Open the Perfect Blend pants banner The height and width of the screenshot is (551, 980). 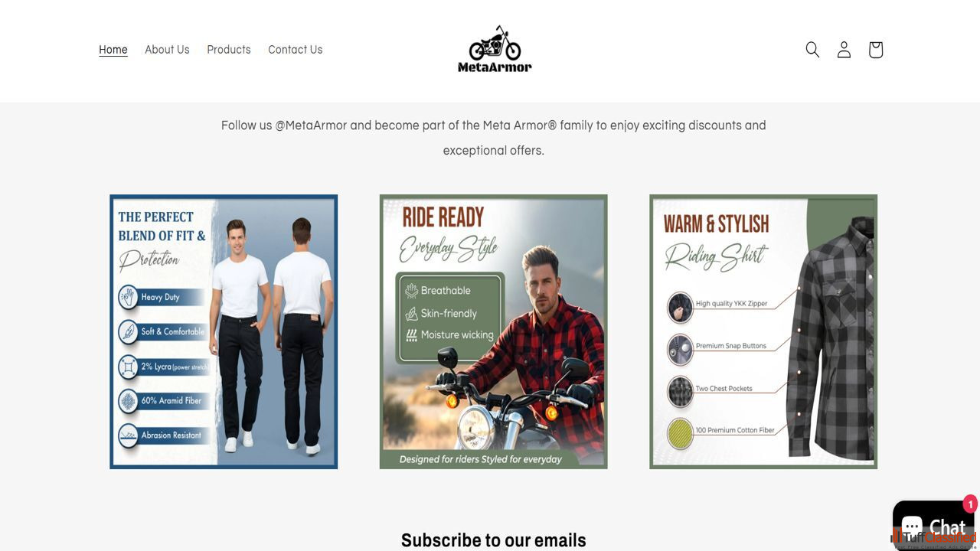[224, 331]
